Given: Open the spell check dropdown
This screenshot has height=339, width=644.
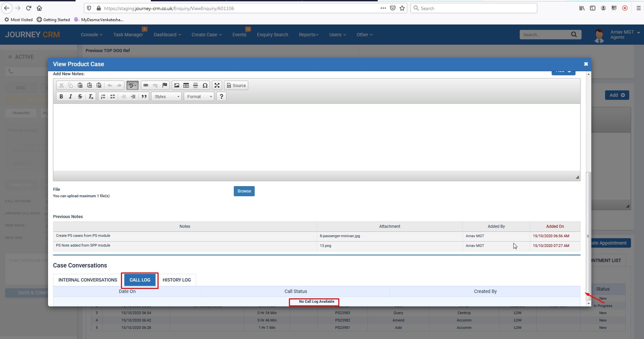Looking at the screenshot, I should 132,85.
